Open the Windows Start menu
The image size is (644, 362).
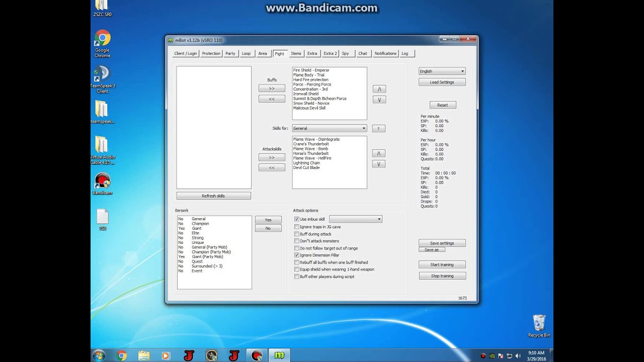99,355
